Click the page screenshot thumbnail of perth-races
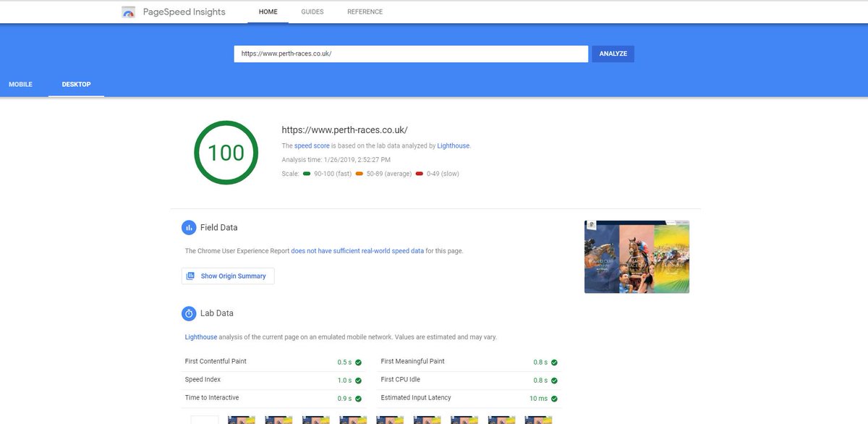868x424 pixels. point(637,256)
